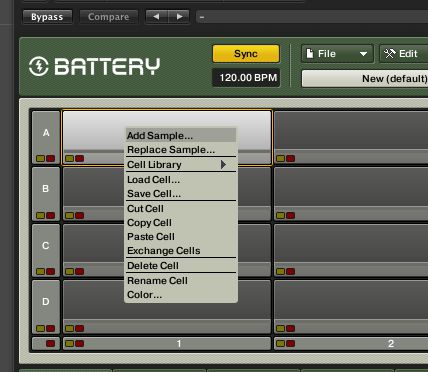
Task: Select Load Cell... menu entry
Action: click(x=181, y=180)
